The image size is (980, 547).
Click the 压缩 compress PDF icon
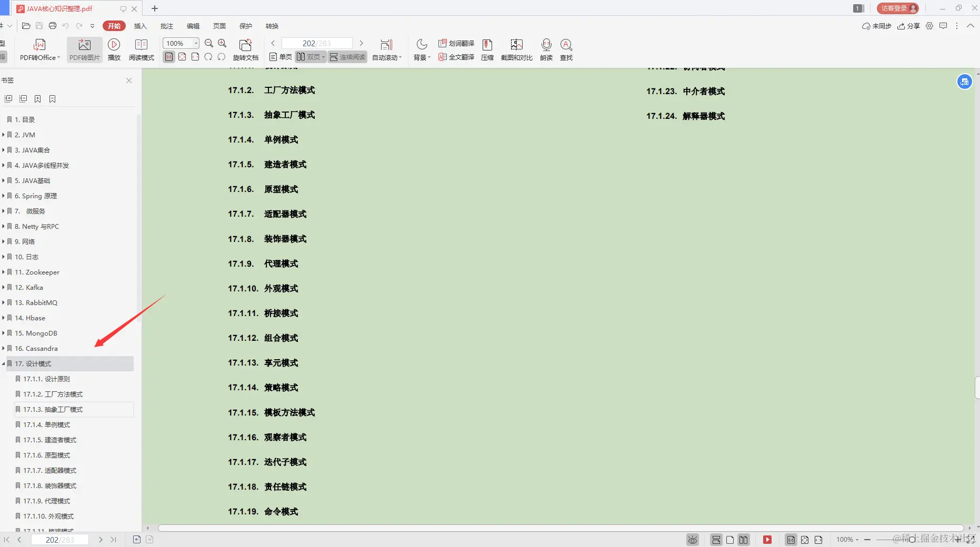pos(487,49)
